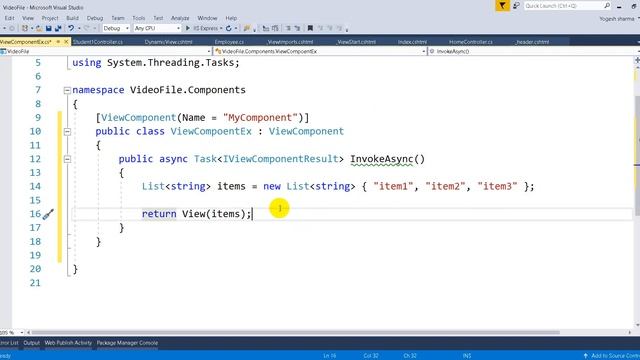Screen dimensions: 640x360
Task: Close the ViewComponentEx.cs tab
Action: coord(66,42)
